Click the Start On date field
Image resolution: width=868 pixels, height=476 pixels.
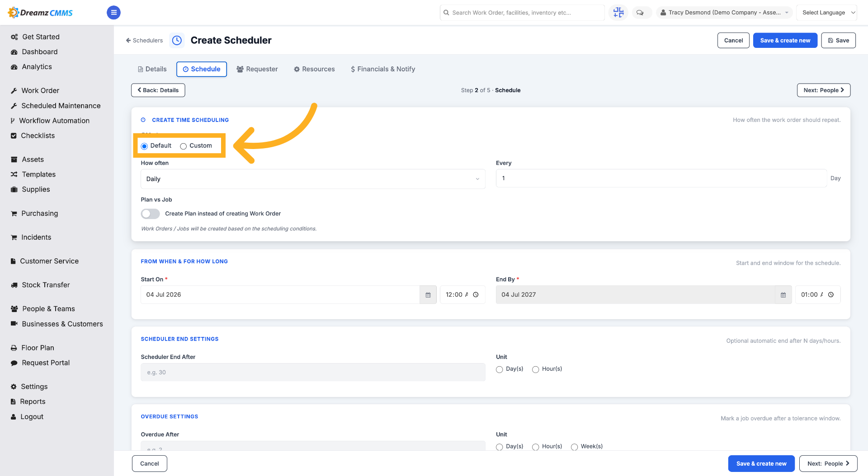pyautogui.click(x=280, y=295)
